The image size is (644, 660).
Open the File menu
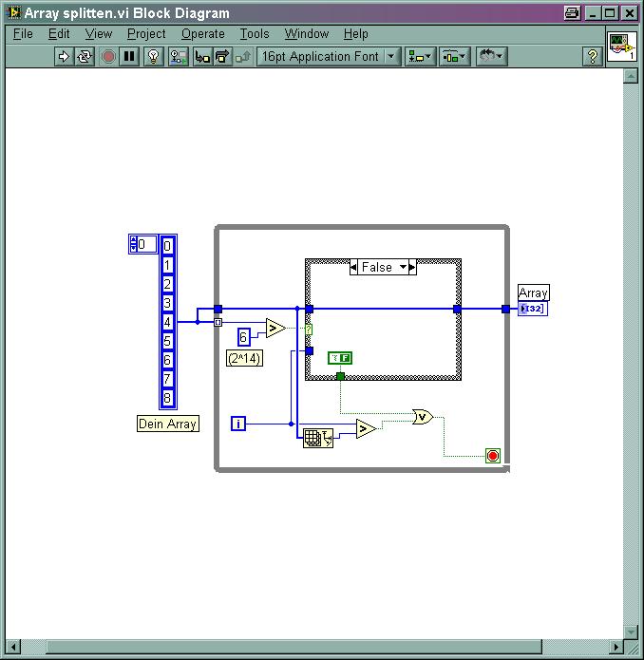[x=23, y=33]
